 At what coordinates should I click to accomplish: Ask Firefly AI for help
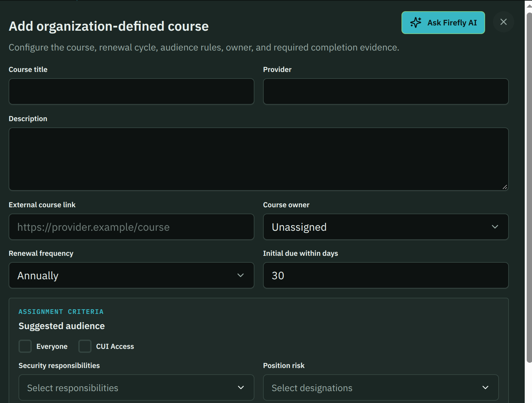click(443, 22)
